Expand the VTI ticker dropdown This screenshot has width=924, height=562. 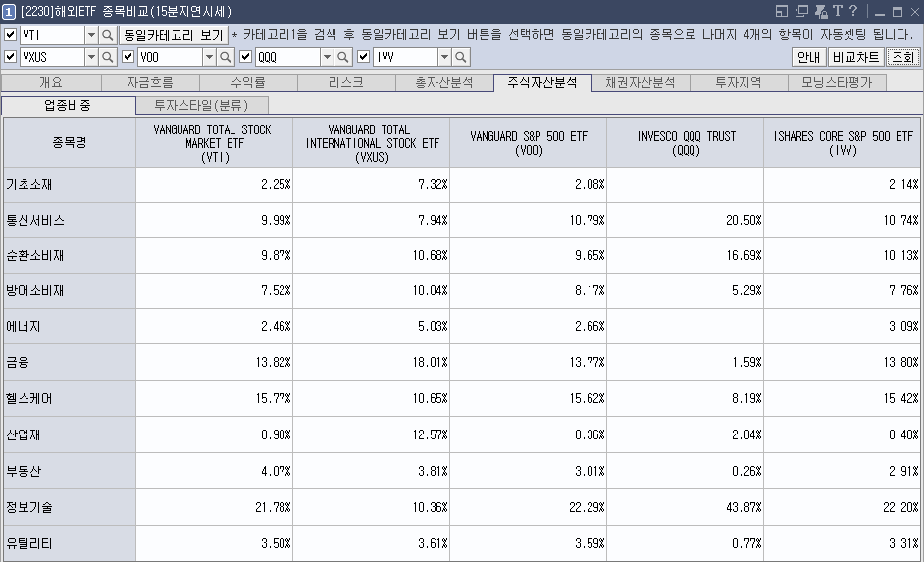(x=91, y=35)
